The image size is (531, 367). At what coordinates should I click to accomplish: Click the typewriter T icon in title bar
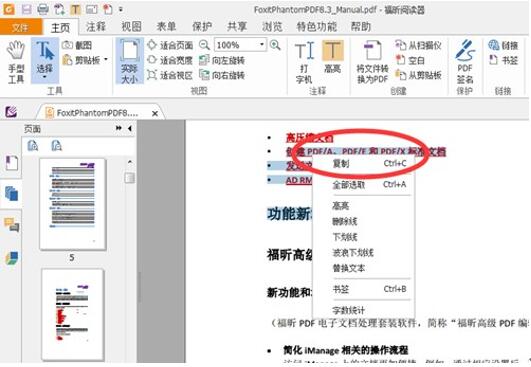pyautogui.click(x=75, y=9)
